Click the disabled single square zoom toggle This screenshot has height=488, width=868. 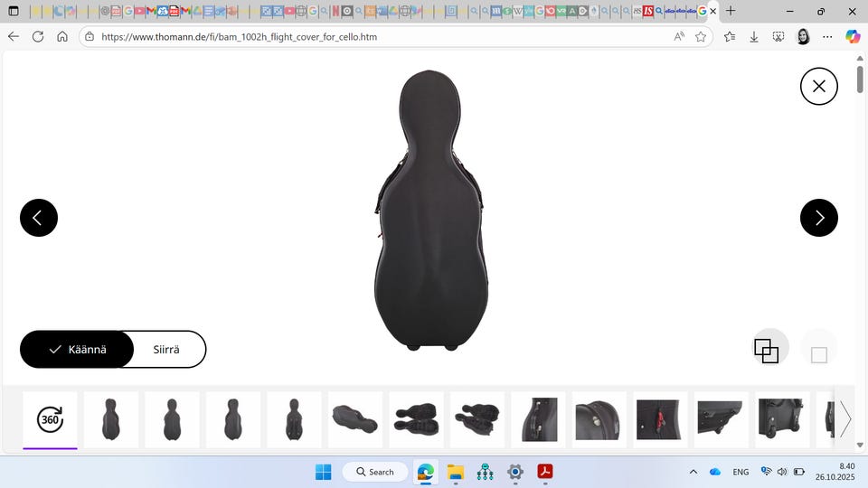[818, 354]
